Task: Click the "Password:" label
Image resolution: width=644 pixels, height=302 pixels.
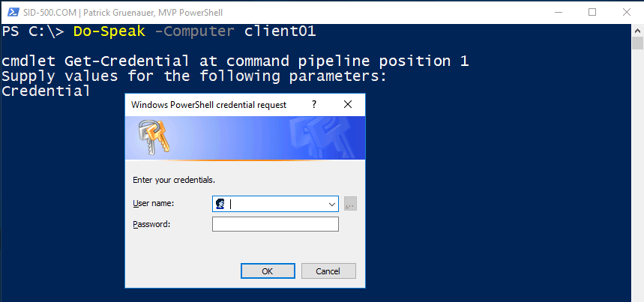Action: [151, 224]
